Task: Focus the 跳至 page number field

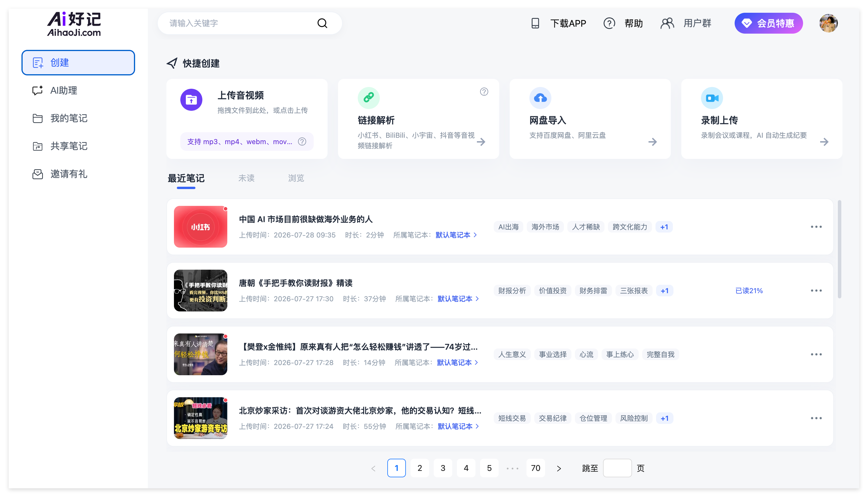Action: tap(617, 468)
